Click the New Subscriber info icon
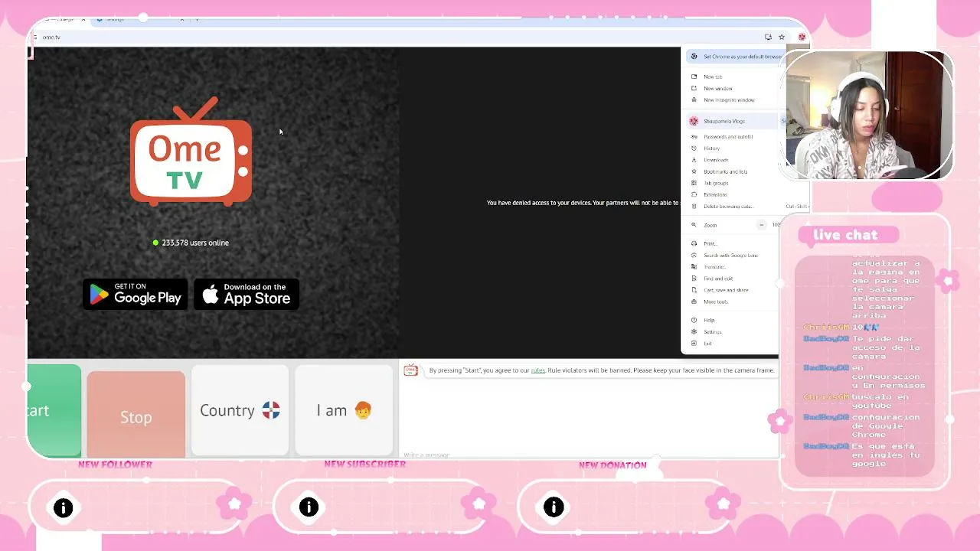Screen dimensions: 980x551 [x=309, y=507]
